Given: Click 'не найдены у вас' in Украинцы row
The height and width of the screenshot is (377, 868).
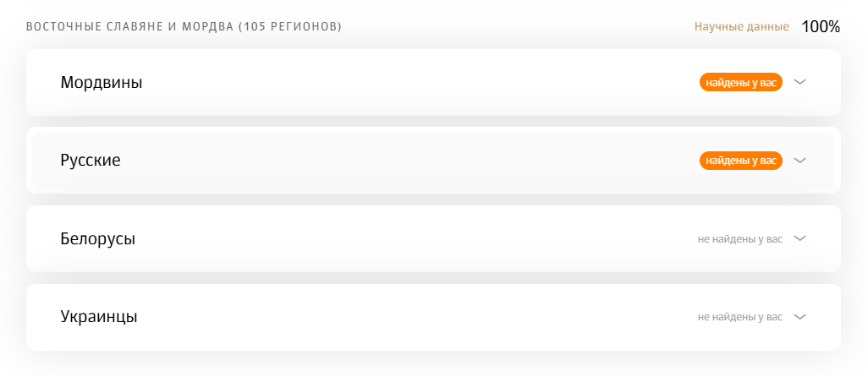Looking at the screenshot, I should coord(739,317).
